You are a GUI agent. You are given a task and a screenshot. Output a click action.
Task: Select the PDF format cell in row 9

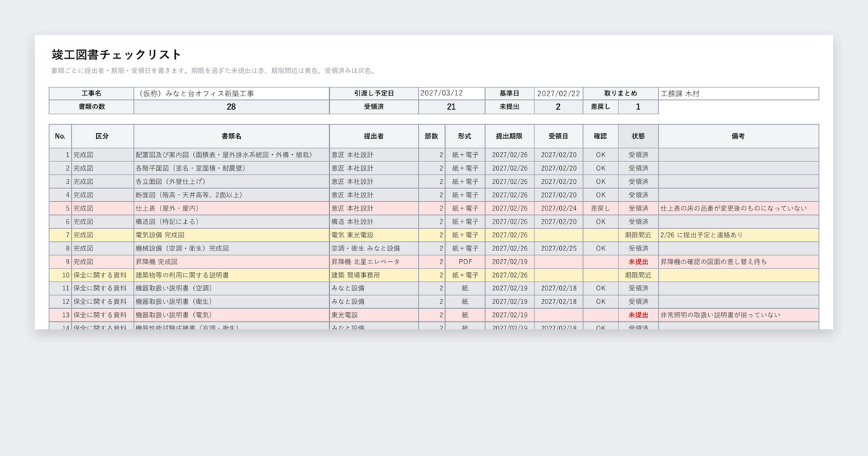point(465,262)
